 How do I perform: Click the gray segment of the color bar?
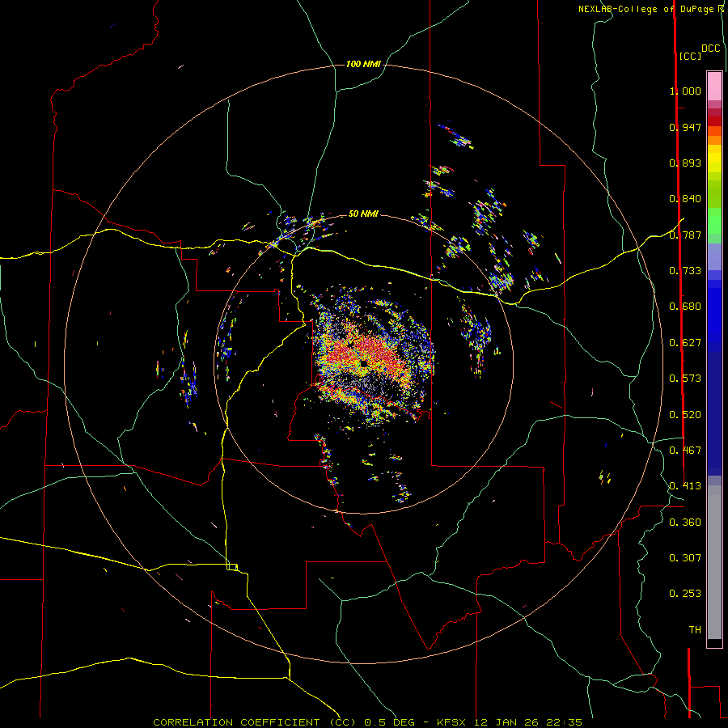click(x=714, y=562)
